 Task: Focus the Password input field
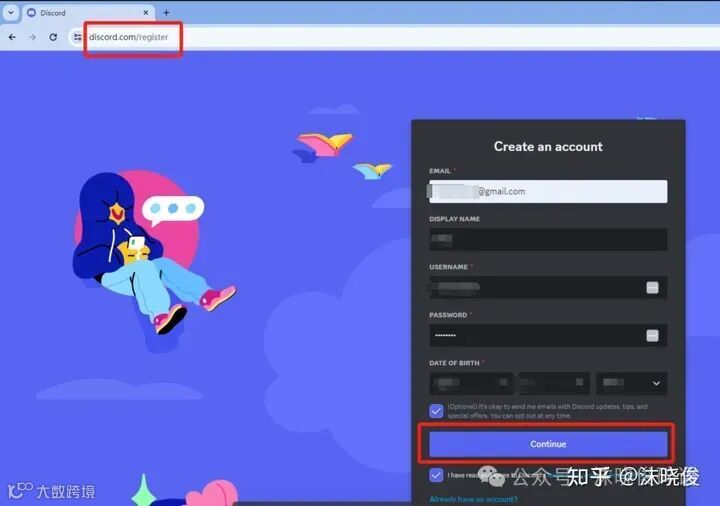pyautogui.click(x=548, y=336)
